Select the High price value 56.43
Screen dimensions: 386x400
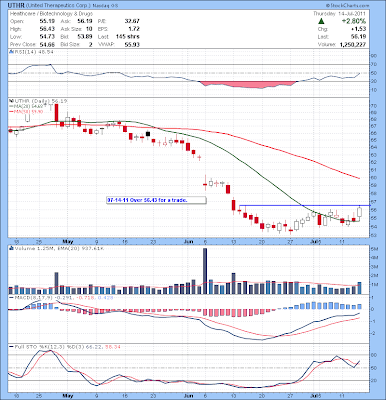(x=47, y=29)
